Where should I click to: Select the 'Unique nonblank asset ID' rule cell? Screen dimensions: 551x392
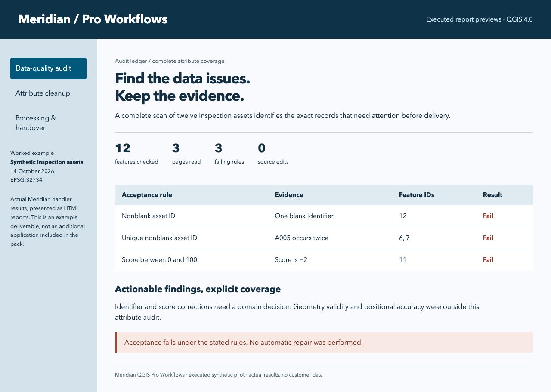(159, 238)
